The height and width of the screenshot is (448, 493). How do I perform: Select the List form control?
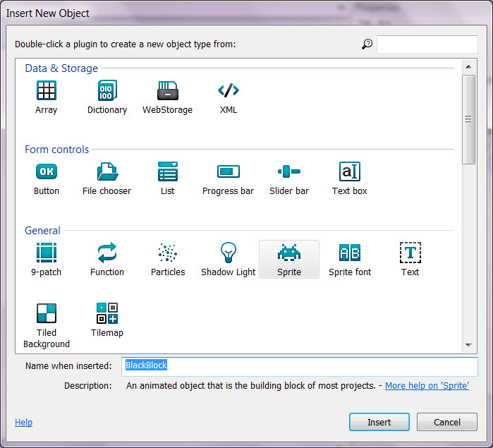click(x=167, y=172)
